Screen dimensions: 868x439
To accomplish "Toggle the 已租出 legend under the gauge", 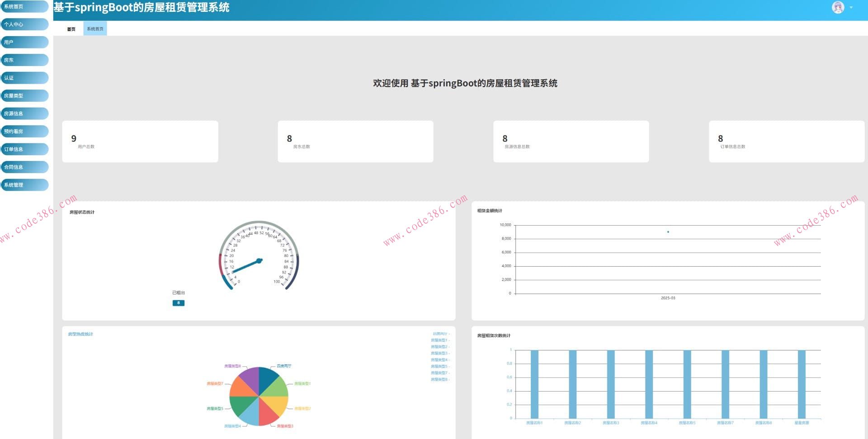I will click(x=179, y=293).
